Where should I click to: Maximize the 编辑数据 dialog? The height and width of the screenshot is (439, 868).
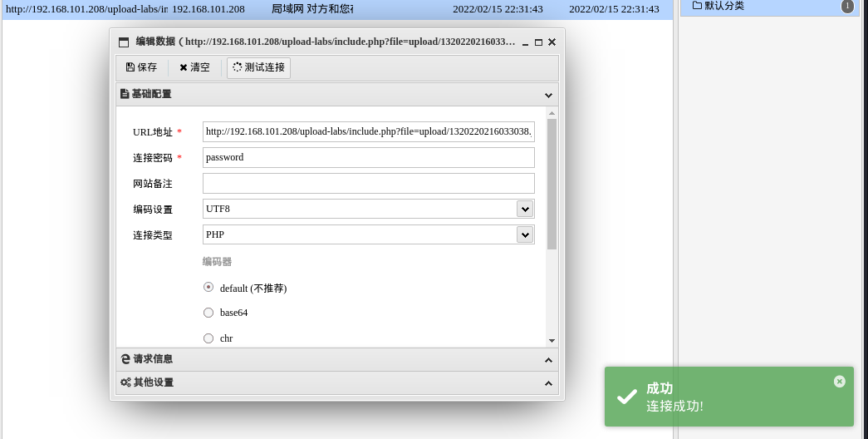coord(538,42)
